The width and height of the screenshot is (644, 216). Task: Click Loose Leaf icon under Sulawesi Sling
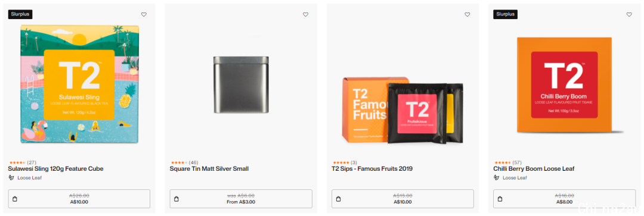[11, 178]
